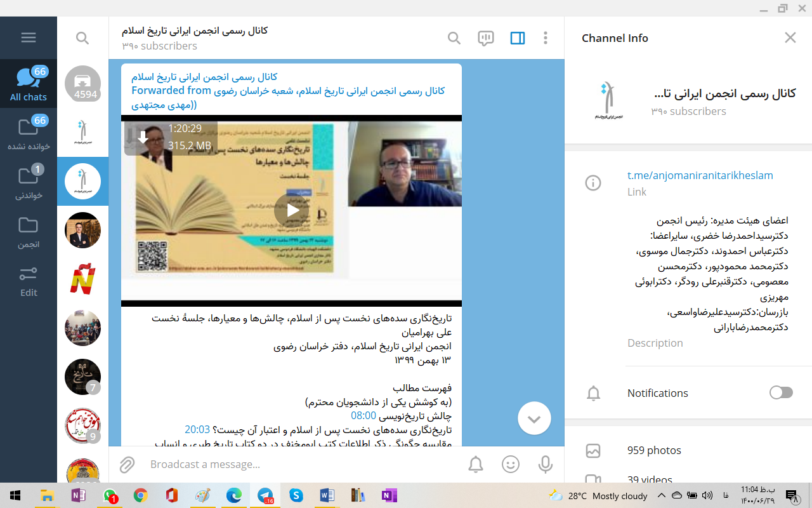Image resolution: width=812 pixels, height=508 pixels.
Task: Click the channel logo in Channel Info
Action: [x=608, y=102]
